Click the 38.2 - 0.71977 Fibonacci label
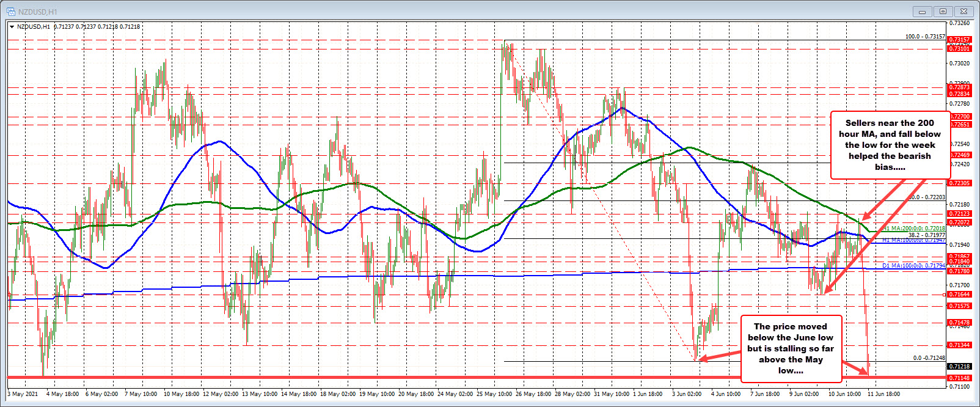Image resolution: width=980 pixels, height=407 pixels. [926, 235]
